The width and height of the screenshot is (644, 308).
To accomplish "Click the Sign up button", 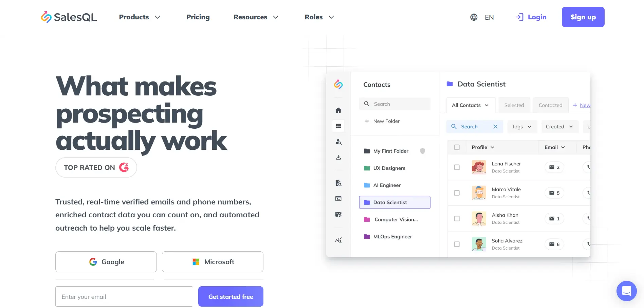I will (x=583, y=17).
